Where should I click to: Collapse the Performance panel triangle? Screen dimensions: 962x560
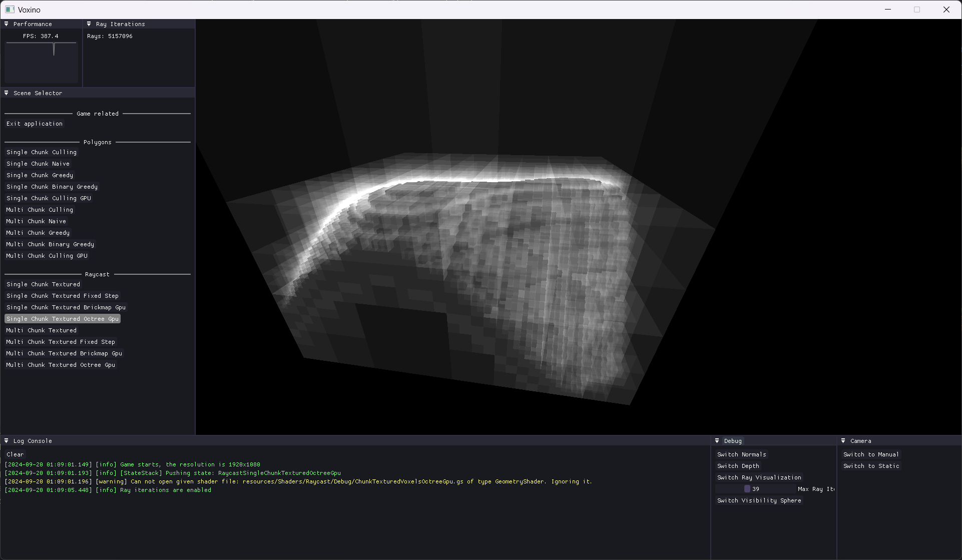(7, 24)
